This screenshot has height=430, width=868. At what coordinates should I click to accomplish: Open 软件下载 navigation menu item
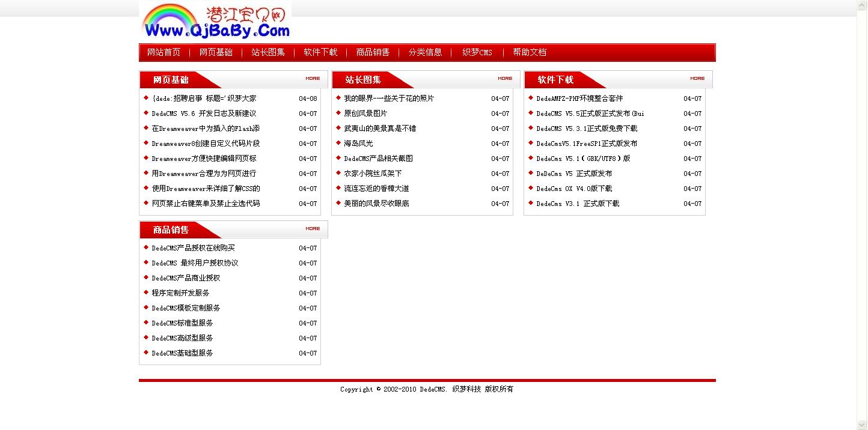coord(320,52)
